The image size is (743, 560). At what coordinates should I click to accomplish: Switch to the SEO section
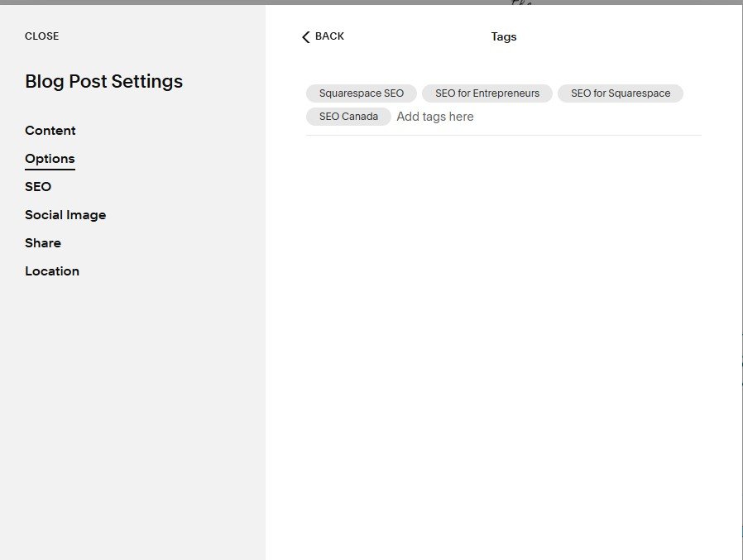38,187
